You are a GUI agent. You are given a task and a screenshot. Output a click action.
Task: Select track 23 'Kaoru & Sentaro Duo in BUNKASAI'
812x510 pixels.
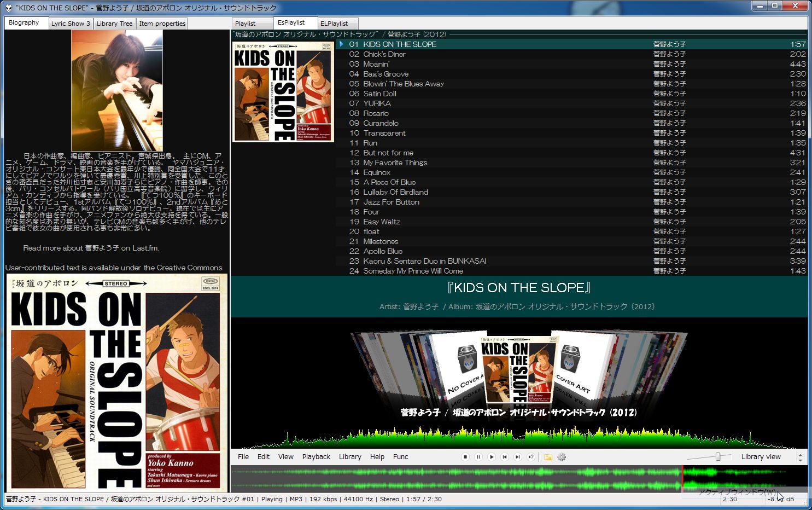pos(572,261)
